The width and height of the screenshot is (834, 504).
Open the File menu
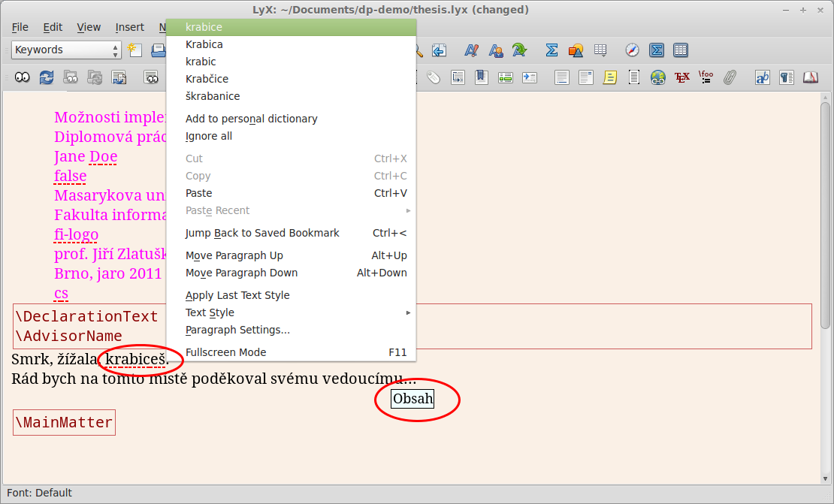pos(20,27)
